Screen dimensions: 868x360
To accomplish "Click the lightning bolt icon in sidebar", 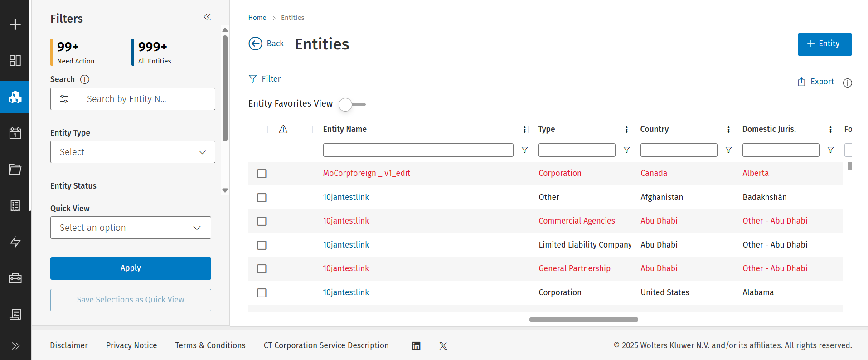I will point(15,242).
